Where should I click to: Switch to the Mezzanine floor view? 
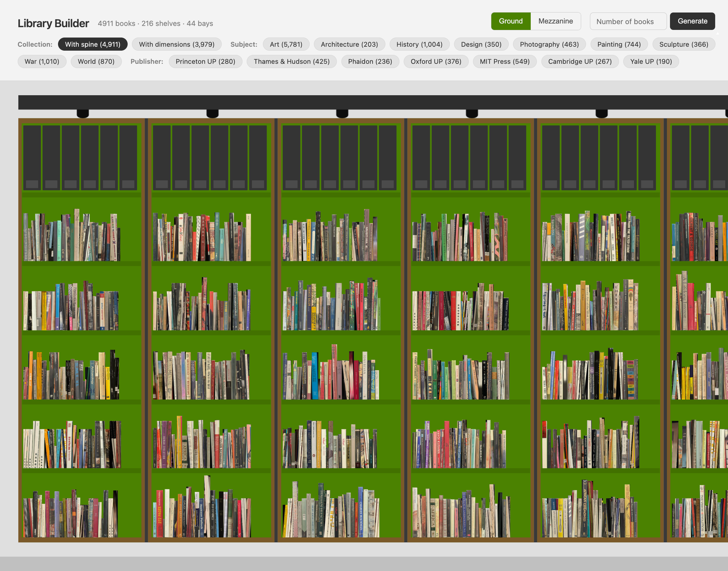[x=555, y=21]
